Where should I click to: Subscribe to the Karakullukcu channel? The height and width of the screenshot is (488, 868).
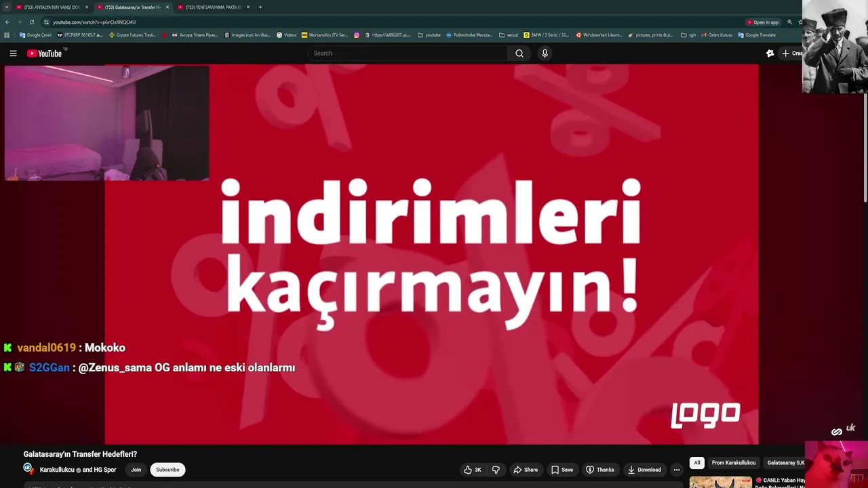(x=167, y=470)
